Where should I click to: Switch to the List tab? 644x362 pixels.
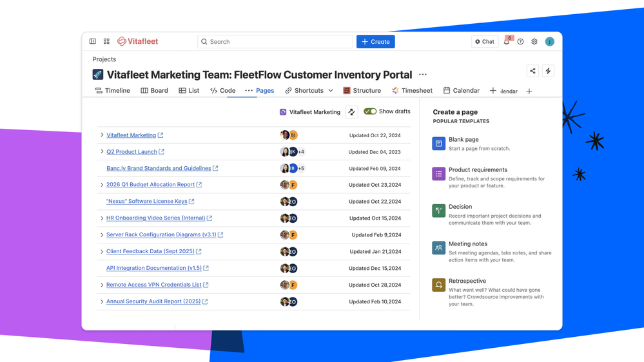coord(189,91)
